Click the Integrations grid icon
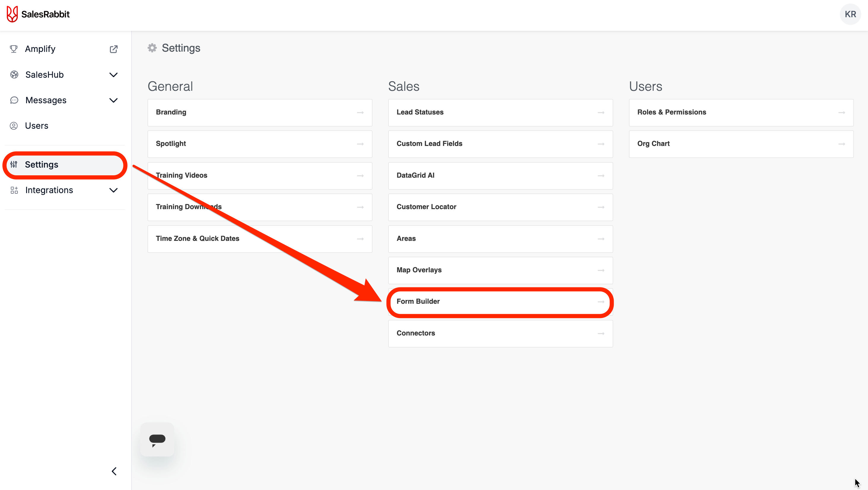 [14, 190]
